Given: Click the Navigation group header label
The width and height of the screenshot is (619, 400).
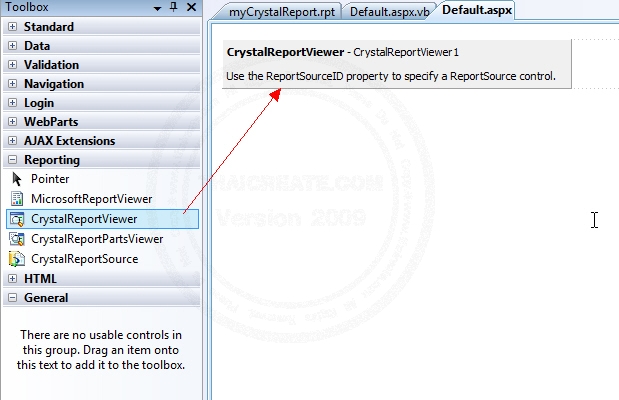Looking at the screenshot, I should [x=54, y=84].
